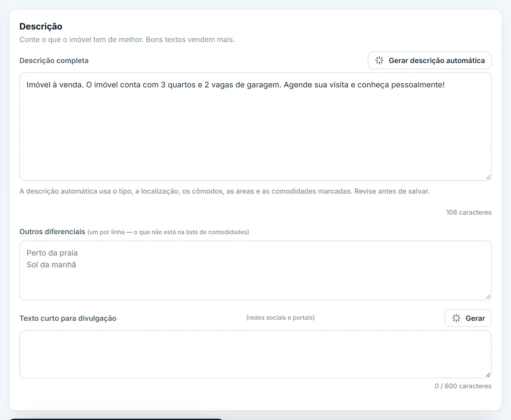Click the '108 caracteres' counter text
This screenshot has height=420, width=511.
pyautogui.click(x=469, y=212)
